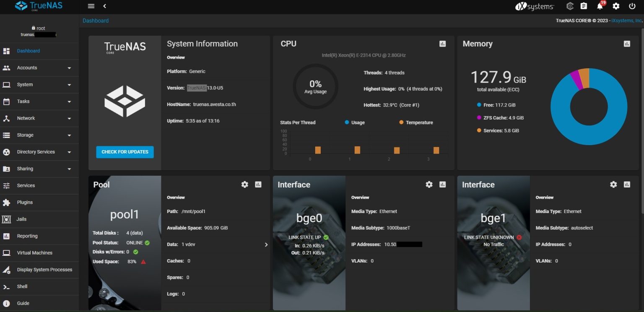This screenshot has height=312, width=644.
Task: Open the settings gear in the top bar
Action: (x=616, y=6)
